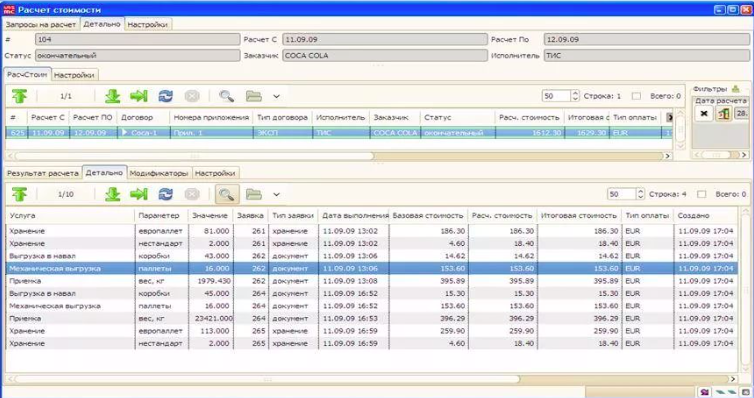
Task: Click the folder icon in upper toolbar
Action: click(x=253, y=96)
